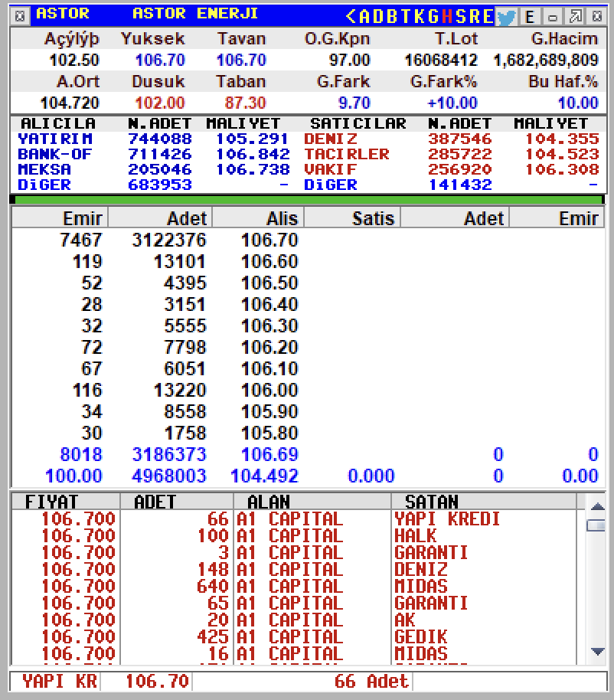Viewport: 614px width, 700px height.
Task: Select the trade row sold by 'AK'
Action: coord(295,620)
